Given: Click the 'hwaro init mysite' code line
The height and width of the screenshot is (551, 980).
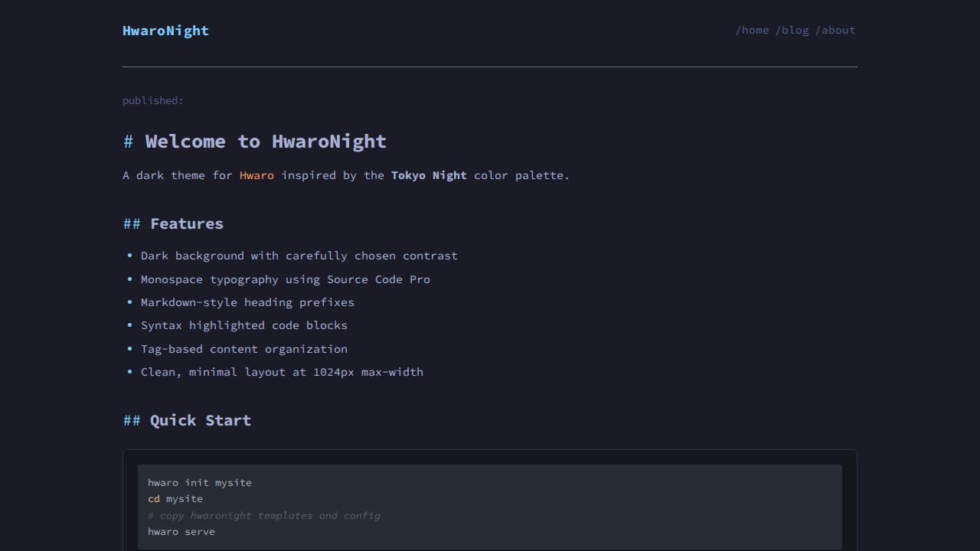Looking at the screenshot, I should click(199, 483).
